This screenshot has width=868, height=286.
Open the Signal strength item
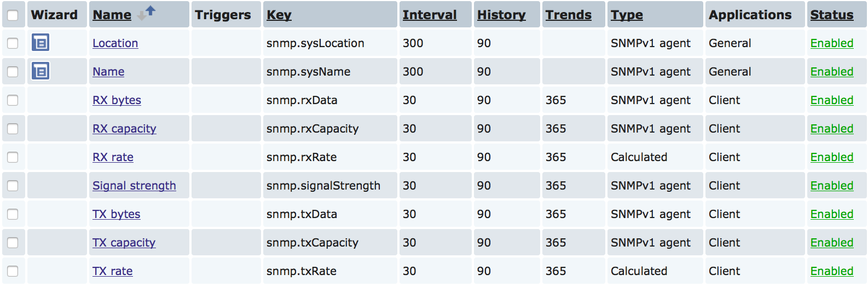pyautogui.click(x=134, y=186)
